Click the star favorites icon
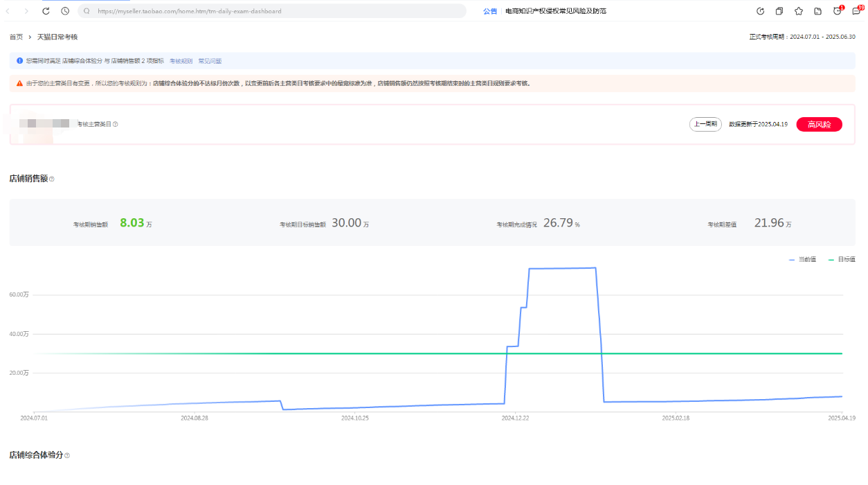Viewport: 868px width, 485px height. pos(799,11)
